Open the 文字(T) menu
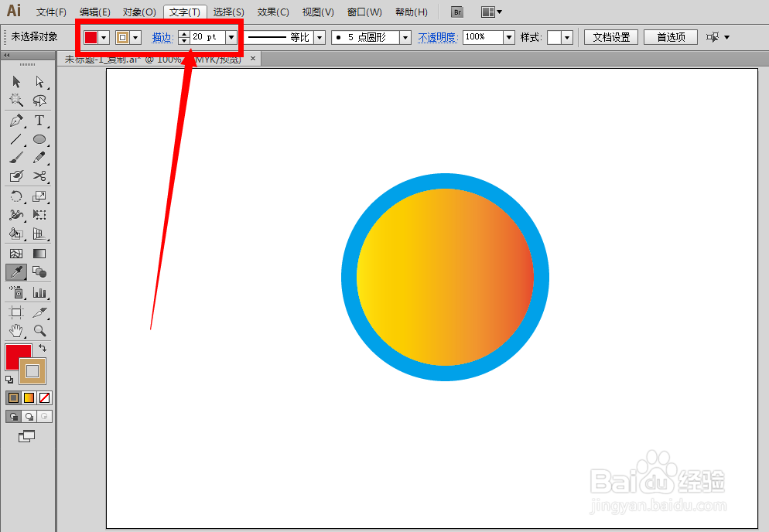The height and width of the screenshot is (532, 769). point(185,12)
